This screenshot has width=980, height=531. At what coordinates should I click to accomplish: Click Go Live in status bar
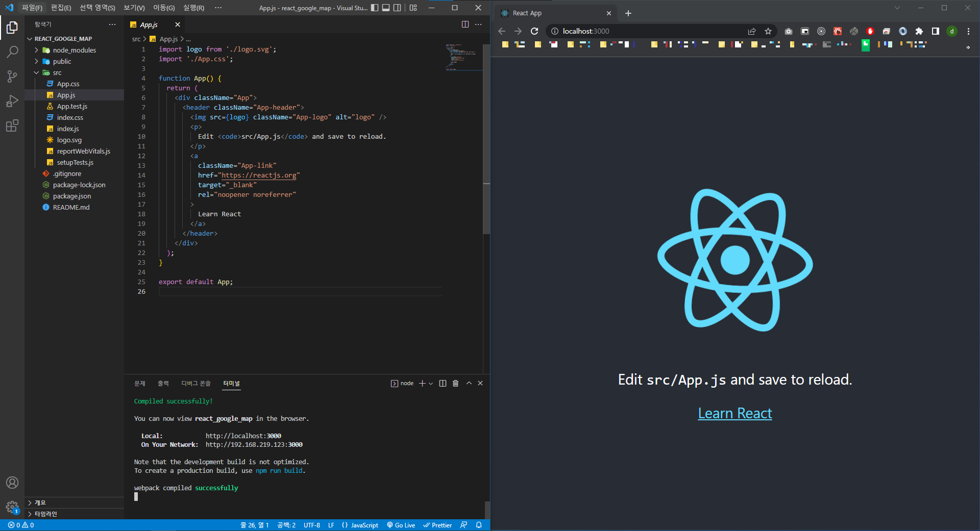click(401, 525)
